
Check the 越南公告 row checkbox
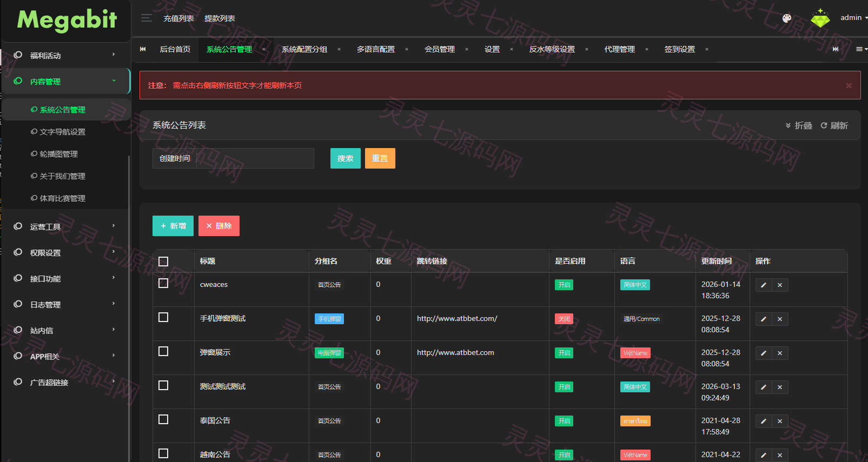[x=163, y=453]
